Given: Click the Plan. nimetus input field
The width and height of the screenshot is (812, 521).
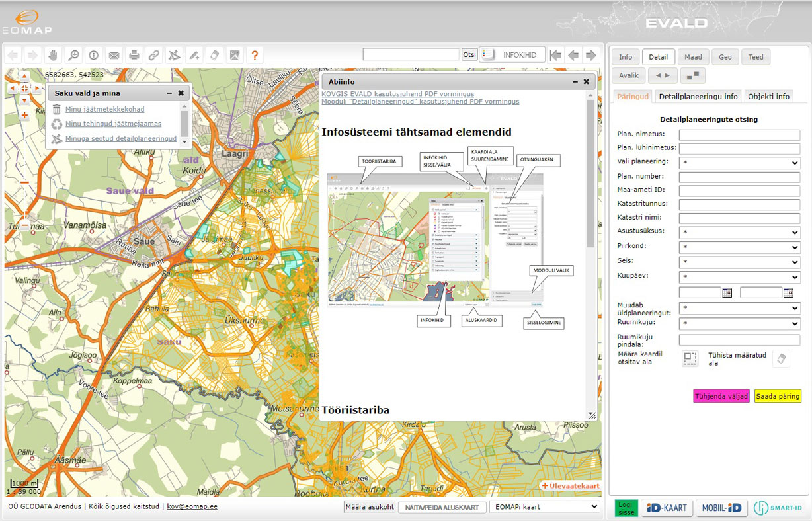Looking at the screenshot, I should click(x=739, y=135).
